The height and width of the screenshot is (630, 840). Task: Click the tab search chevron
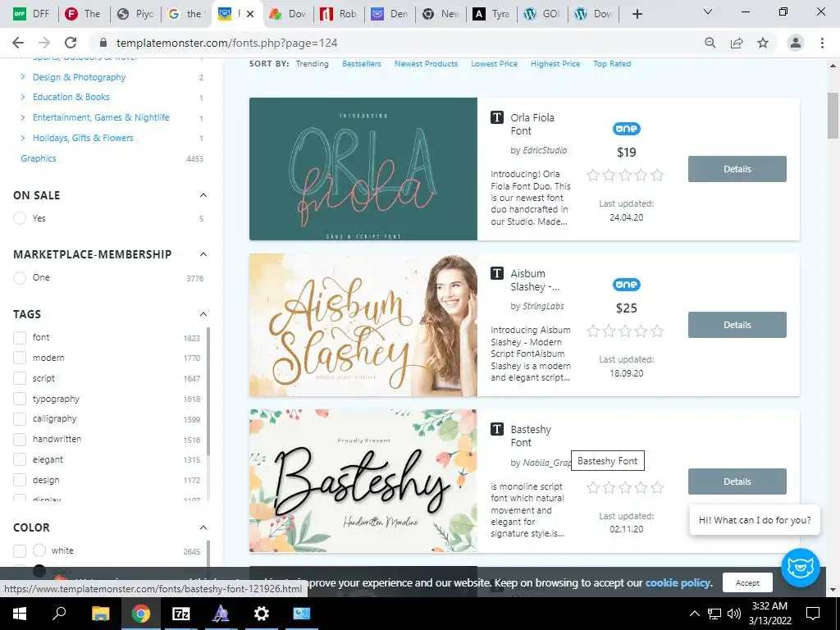708,11
